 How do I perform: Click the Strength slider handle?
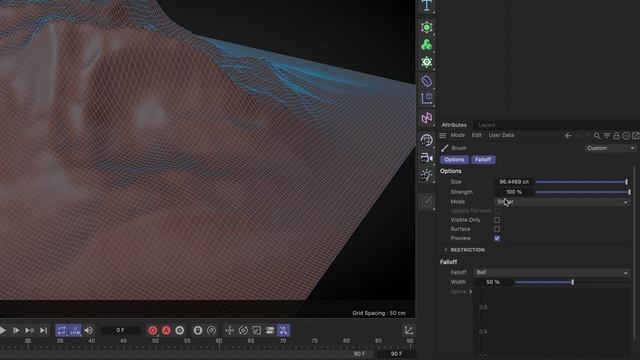click(x=629, y=192)
